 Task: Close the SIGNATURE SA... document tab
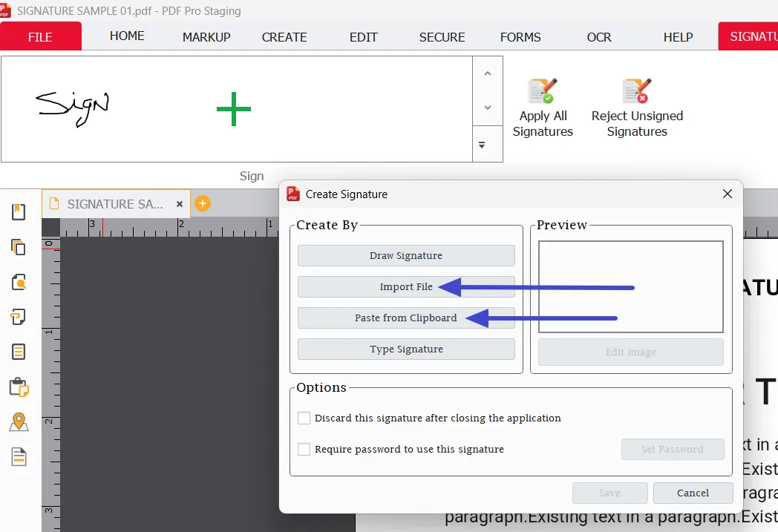point(180,204)
